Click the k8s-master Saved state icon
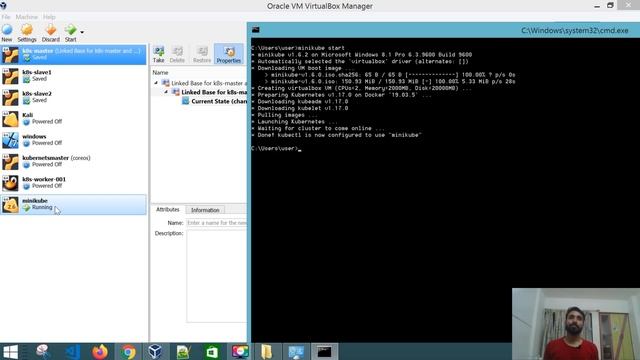This screenshot has height=360, width=640. (27, 58)
